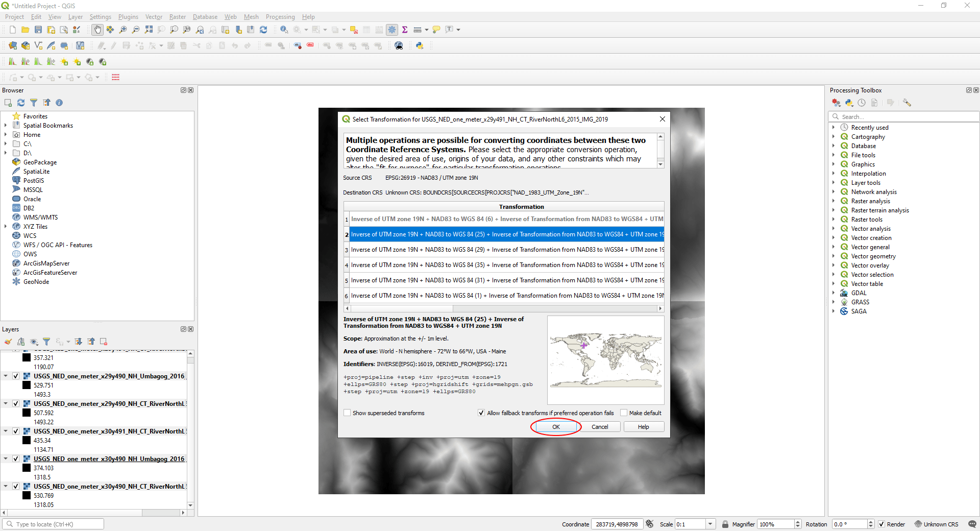Expand the Home node in Browser
The width and height of the screenshot is (980, 531).
coord(6,135)
